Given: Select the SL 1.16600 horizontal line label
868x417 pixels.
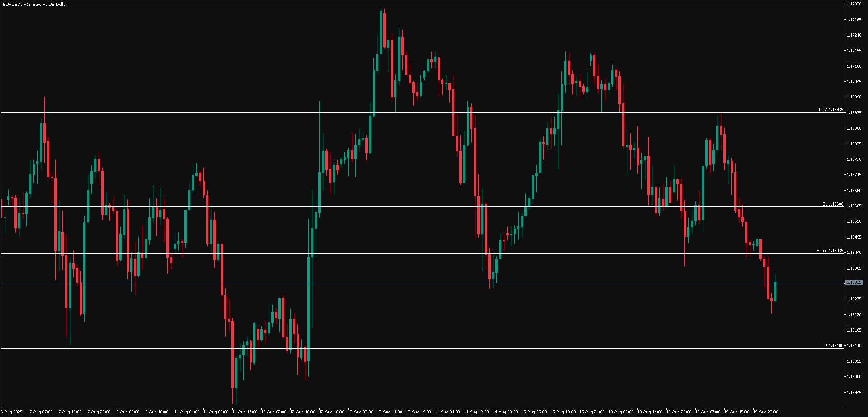Looking at the screenshot, I should (832, 204).
